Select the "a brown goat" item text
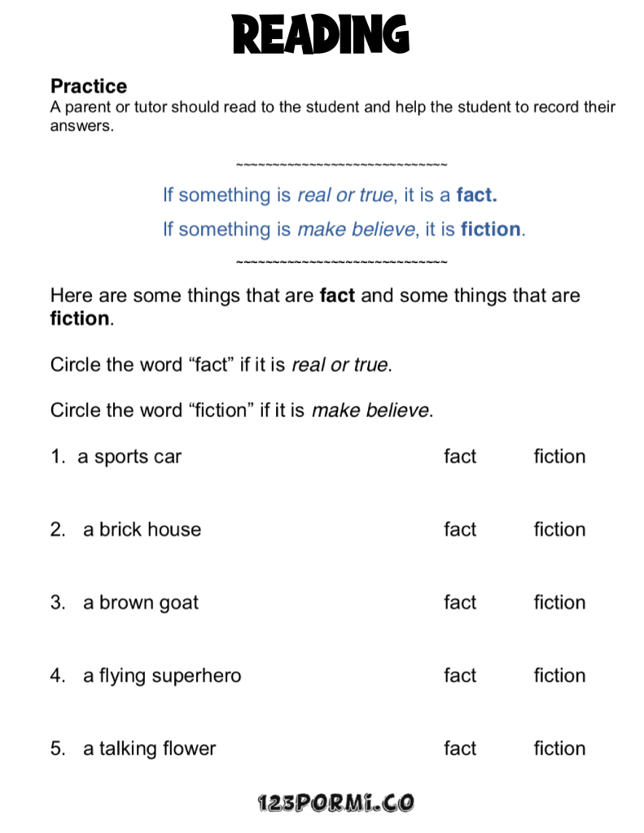 click(x=140, y=603)
